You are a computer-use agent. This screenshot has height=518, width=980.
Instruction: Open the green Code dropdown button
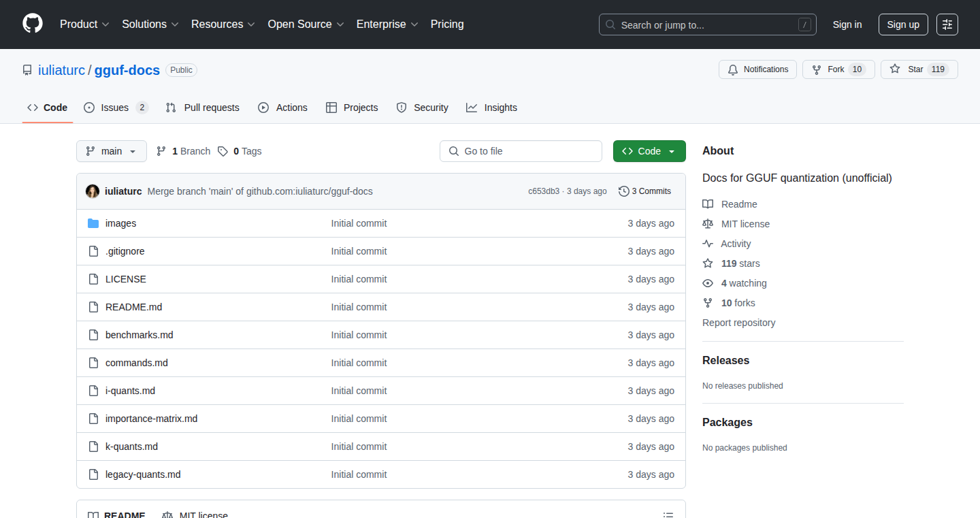point(649,151)
